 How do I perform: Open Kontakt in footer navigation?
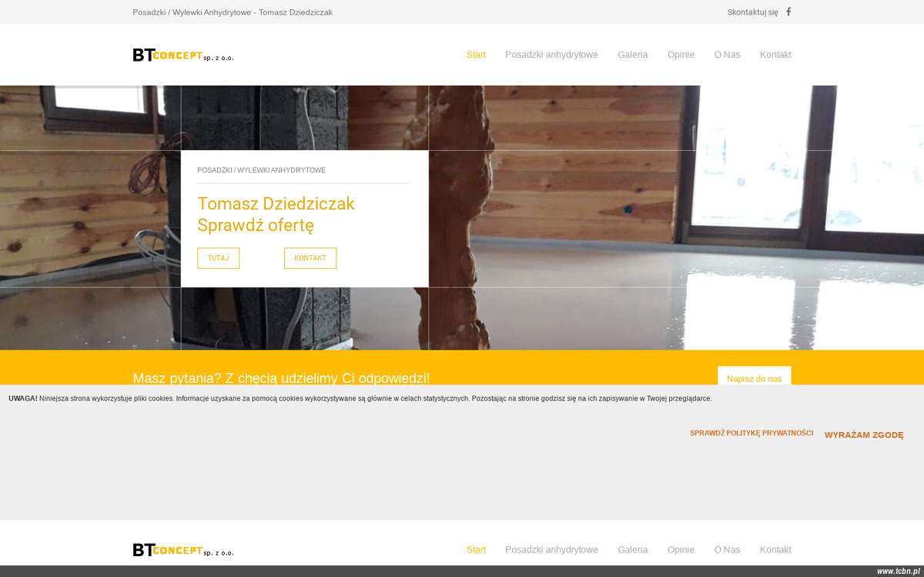pyautogui.click(x=775, y=550)
